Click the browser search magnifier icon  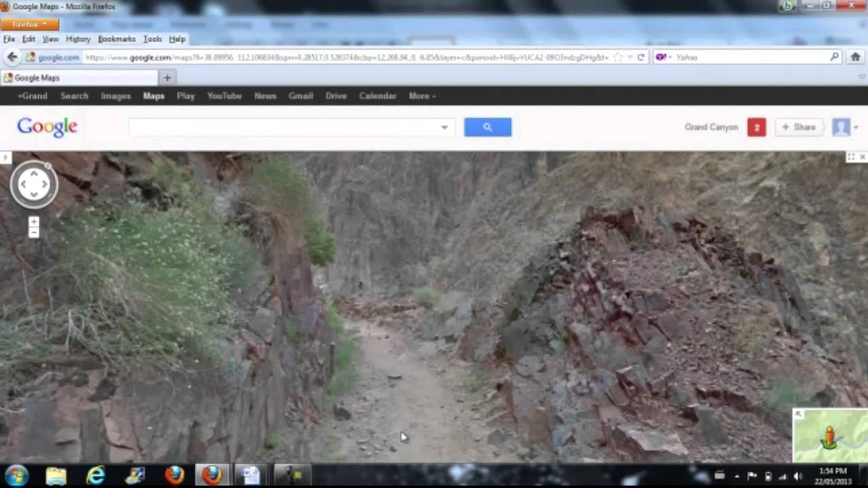pos(835,57)
